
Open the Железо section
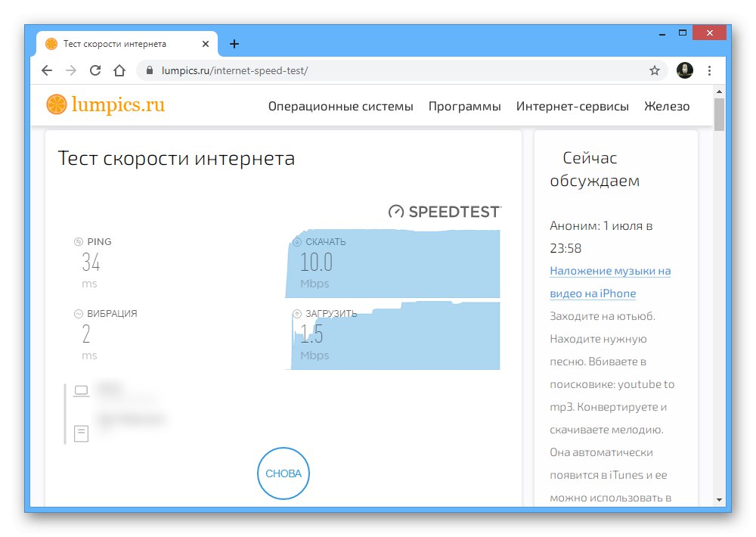click(666, 107)
